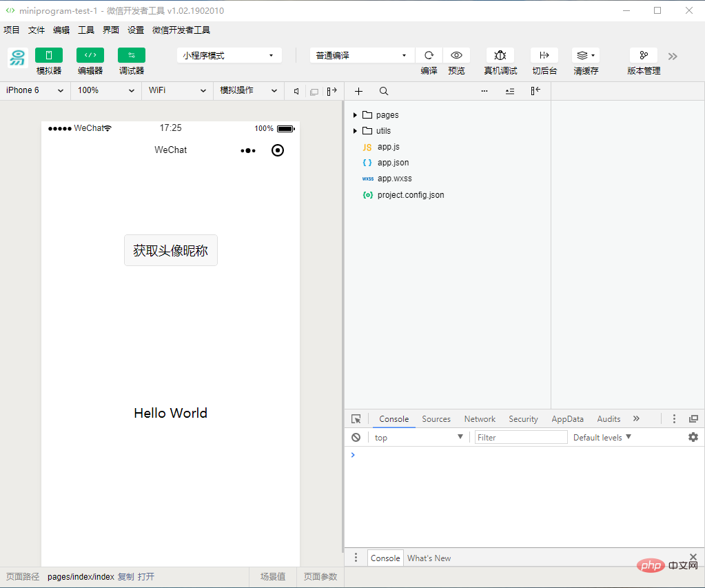Open the 微信开发者工具 menu
The height and width of the screenshot is (588, 705).
coord(181,30)
